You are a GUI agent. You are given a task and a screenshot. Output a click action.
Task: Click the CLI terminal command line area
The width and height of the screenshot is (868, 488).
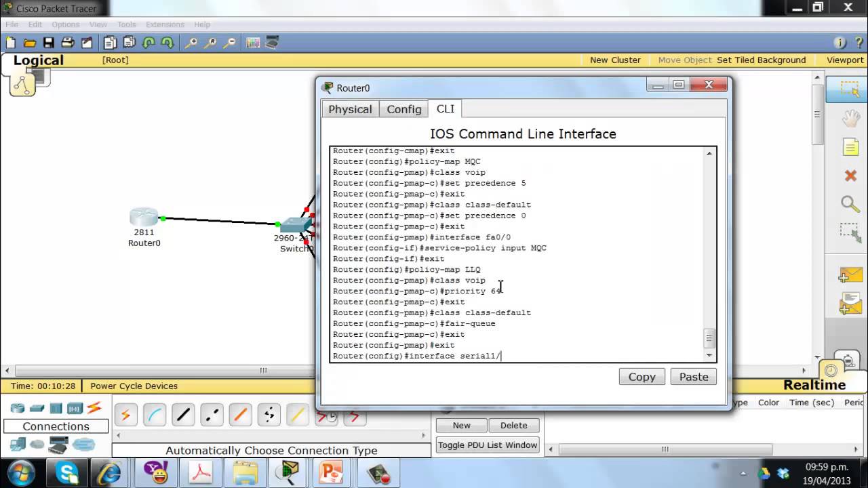(x=517, y=253)
